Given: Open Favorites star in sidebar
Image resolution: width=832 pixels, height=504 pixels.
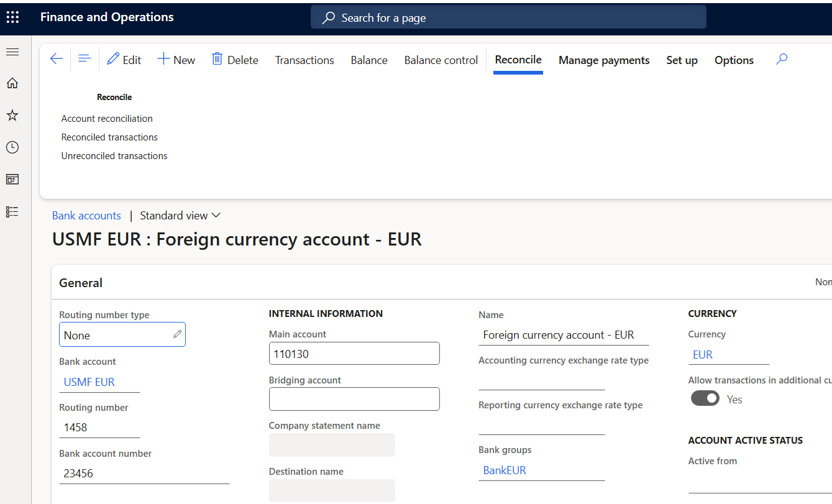Looking at the screenshot, I should coord(12,116).
